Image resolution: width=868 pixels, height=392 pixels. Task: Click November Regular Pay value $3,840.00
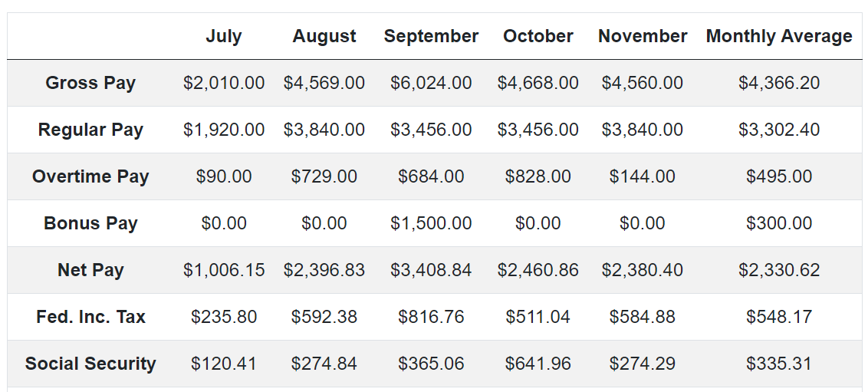point(642,130)
